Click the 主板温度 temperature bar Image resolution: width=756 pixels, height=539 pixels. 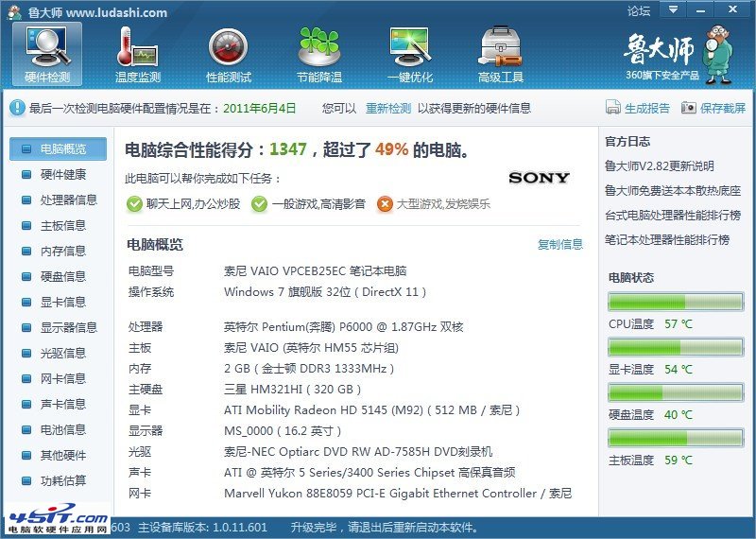pyautogui.click(x=676, y=438)
